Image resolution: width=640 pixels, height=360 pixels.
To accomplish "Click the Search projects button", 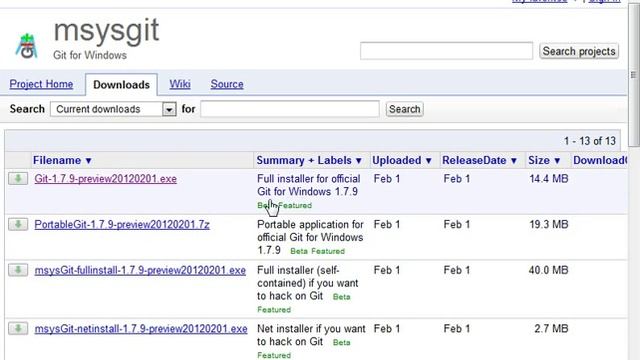I will [x=579, y=51].
